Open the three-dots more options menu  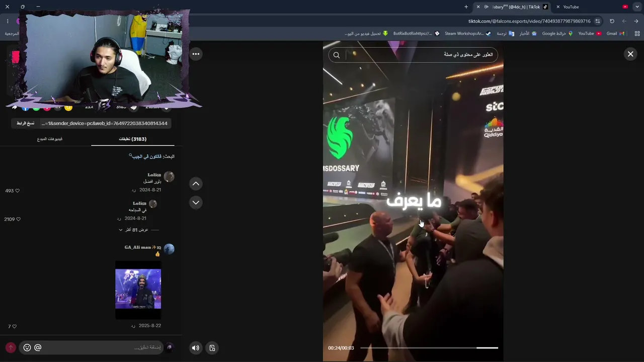196,54
